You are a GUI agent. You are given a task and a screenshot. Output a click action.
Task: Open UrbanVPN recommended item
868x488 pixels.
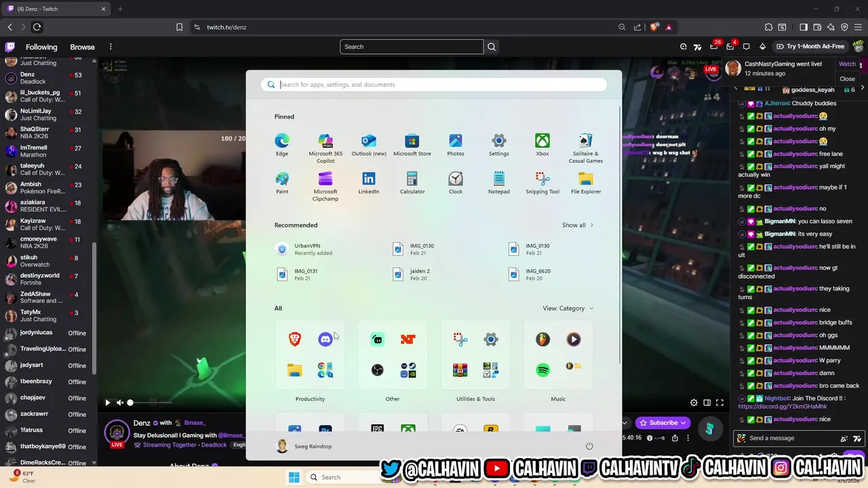(x=305, y=249)
